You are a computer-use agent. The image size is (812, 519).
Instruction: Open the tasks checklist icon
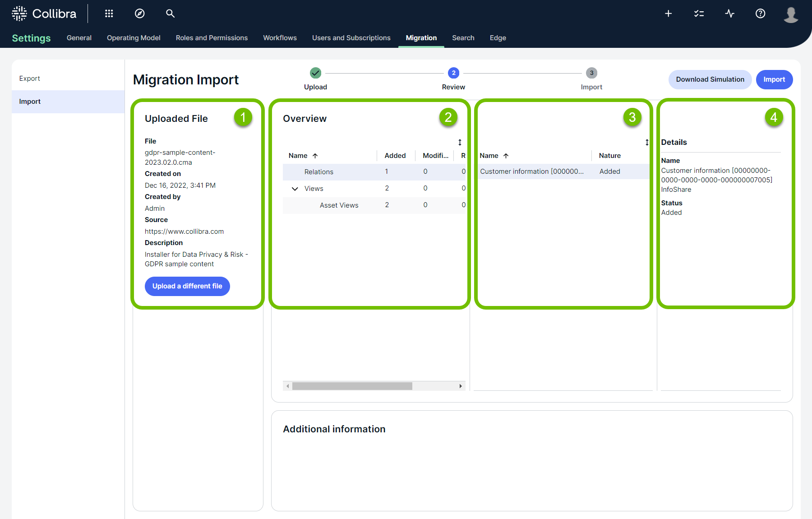tap(699, 14)
